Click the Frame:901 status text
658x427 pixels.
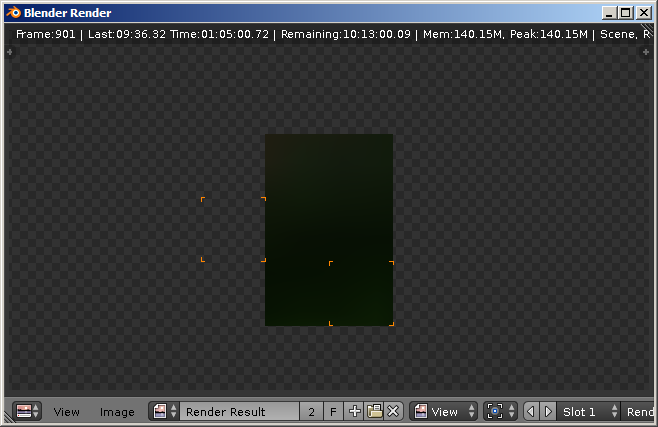pos(45,34)
